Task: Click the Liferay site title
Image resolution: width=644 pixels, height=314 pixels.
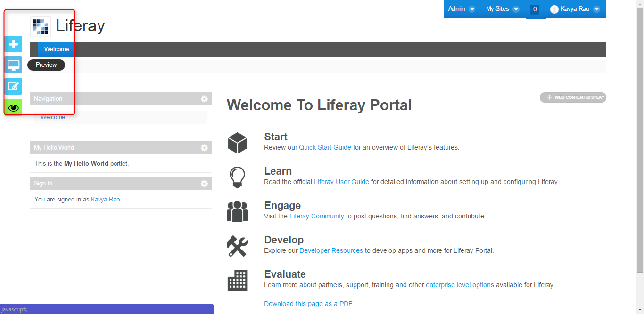Action: tap(81, 26)
